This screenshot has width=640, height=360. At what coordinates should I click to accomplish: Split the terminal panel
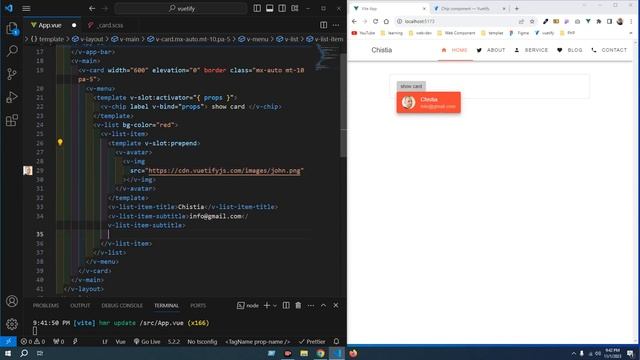[x=286, y=305]
